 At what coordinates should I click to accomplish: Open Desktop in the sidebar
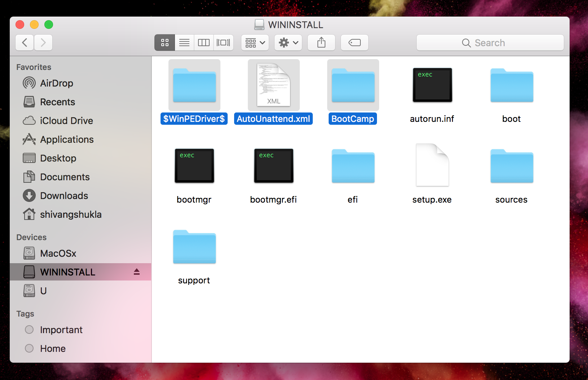coord(80,158)
